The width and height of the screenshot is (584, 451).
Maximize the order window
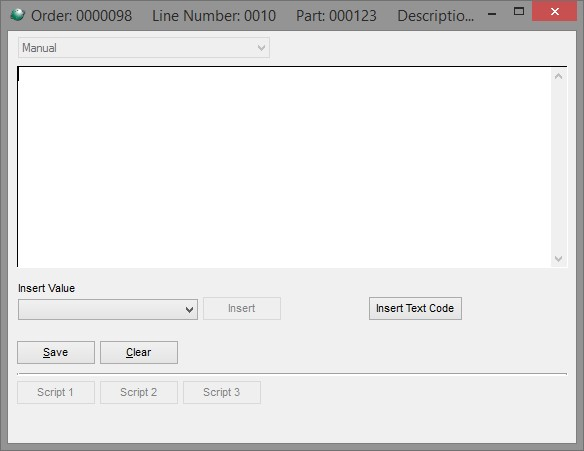coord(519,11)
